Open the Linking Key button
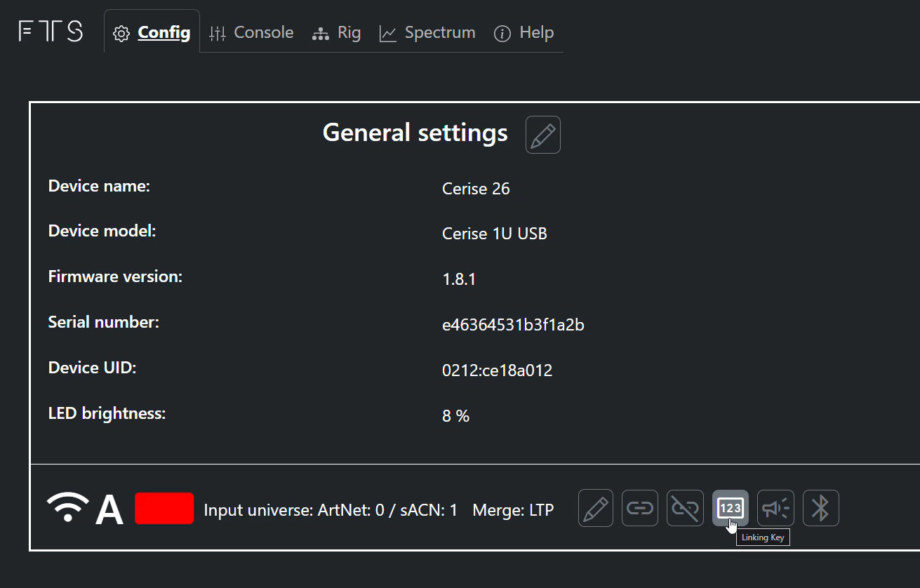 click(x=731, y=508)
